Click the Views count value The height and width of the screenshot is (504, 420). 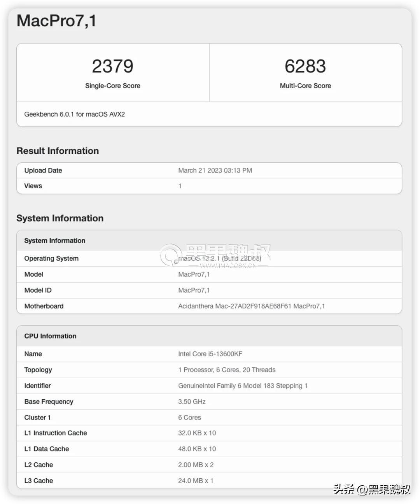pyautogui.click(x=180, y=186)
